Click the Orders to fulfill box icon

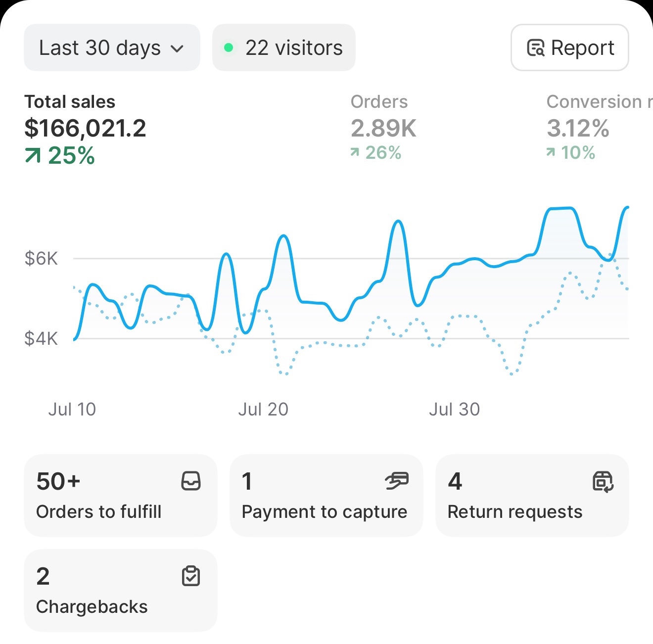[x=190, y=481]
